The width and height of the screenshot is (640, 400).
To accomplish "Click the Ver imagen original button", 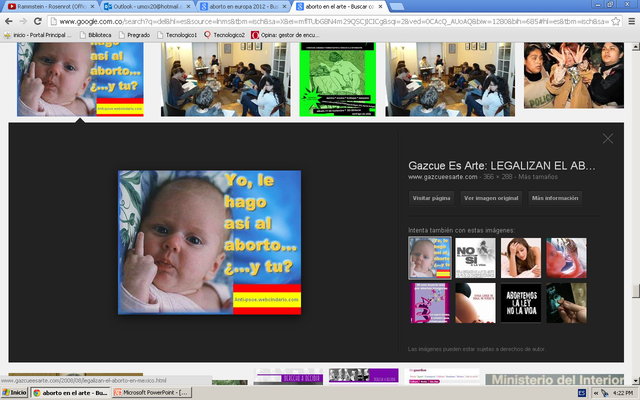I will tap(491, 198).
